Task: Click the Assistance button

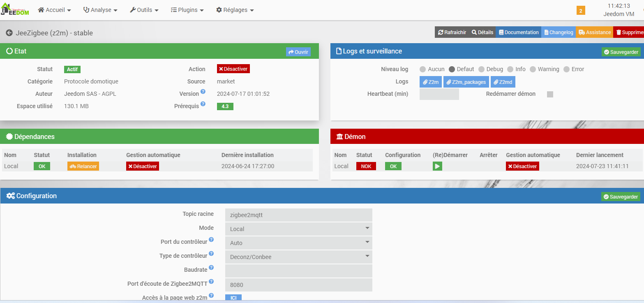Action: 595,32
